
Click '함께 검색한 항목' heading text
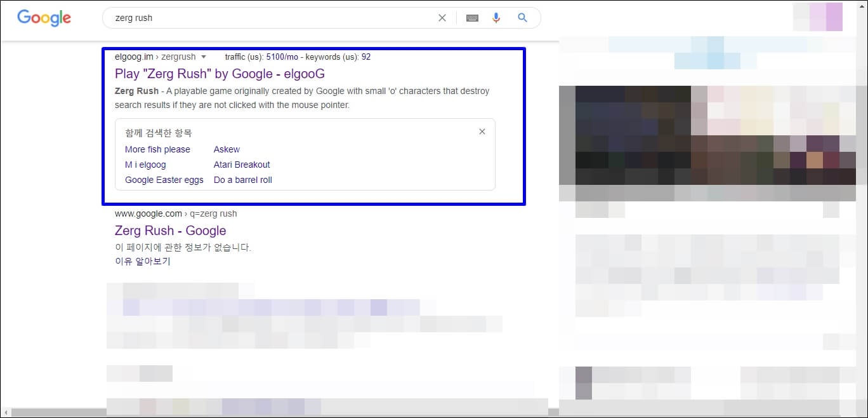tap(159, 133)
